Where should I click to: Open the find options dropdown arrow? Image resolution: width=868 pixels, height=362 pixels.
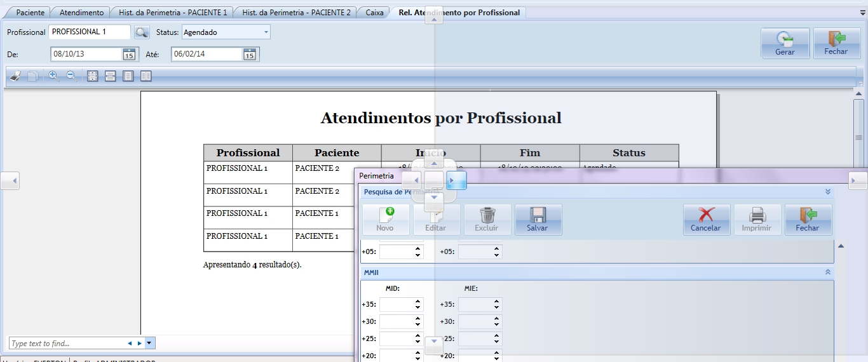click(x=149, y=343)
